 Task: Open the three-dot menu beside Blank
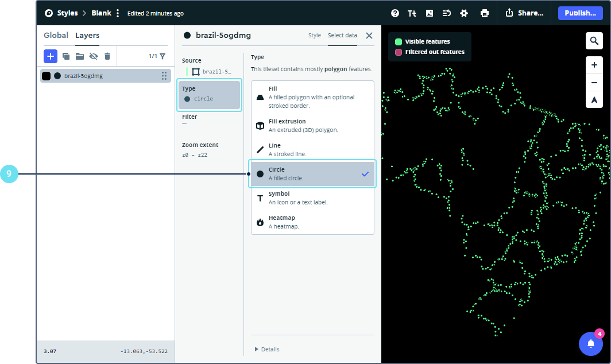118,13
